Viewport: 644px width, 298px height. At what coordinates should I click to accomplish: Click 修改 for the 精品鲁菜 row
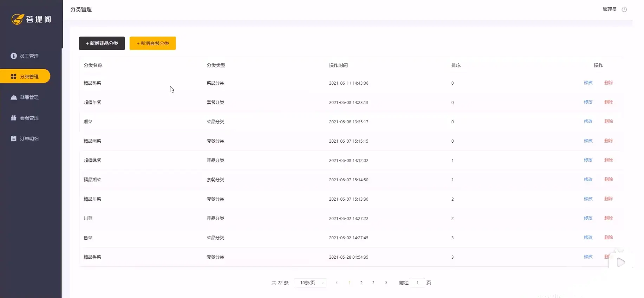[588, 257]
